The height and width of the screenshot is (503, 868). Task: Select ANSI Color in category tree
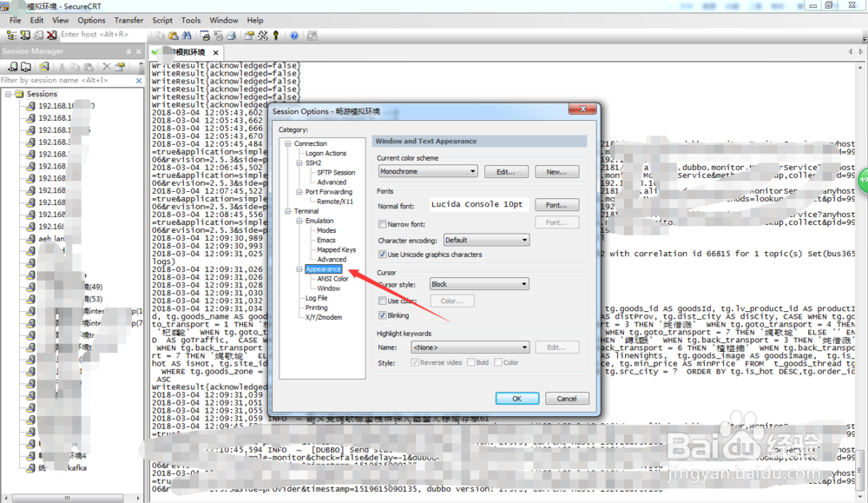(x=332, y=279)
